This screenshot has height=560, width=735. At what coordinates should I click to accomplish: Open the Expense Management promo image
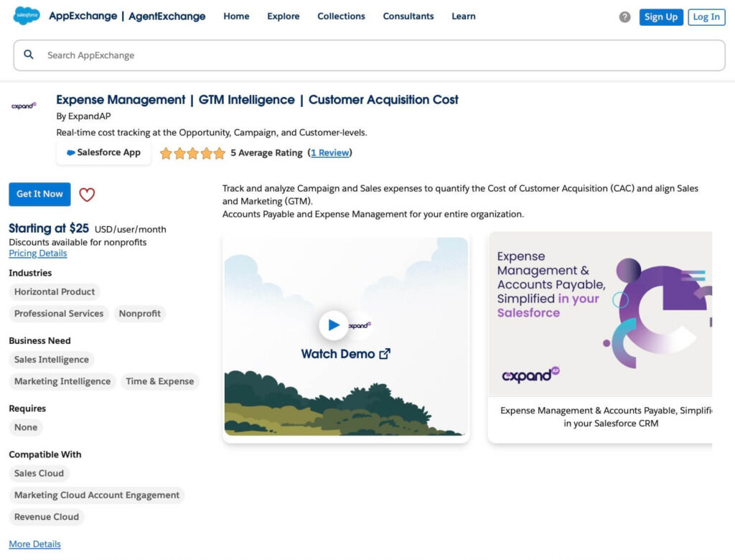pyautogui.click(x=600, y=314)
